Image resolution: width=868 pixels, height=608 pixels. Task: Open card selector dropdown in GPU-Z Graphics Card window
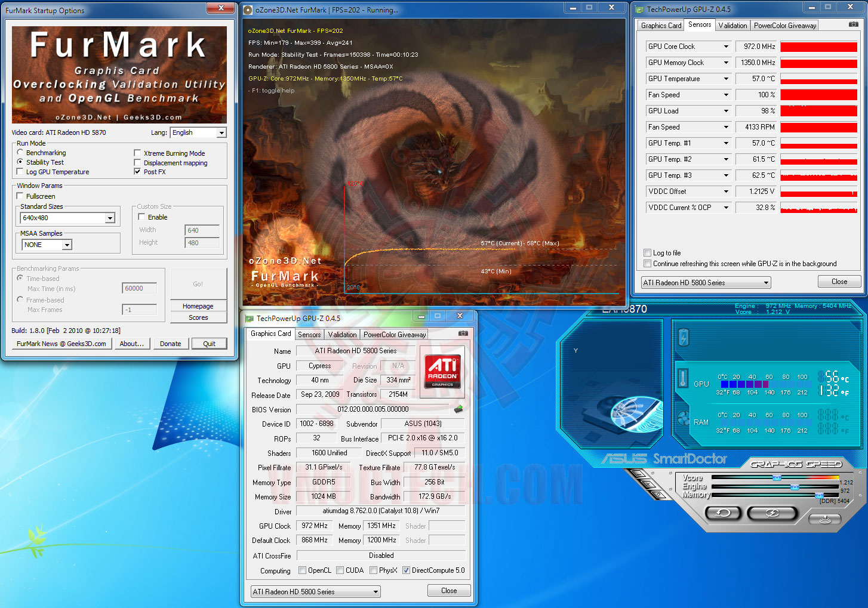pos(316,592)
